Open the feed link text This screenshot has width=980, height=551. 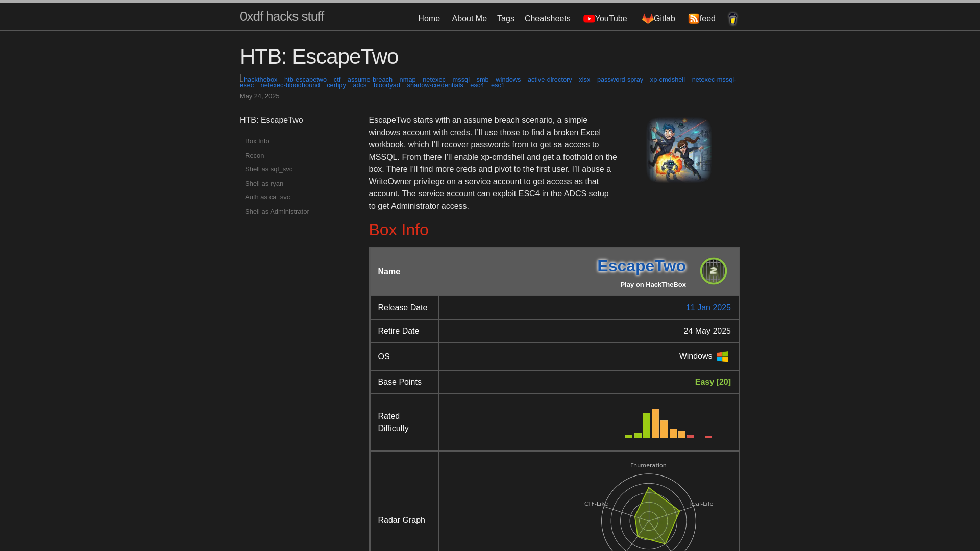point(707,19)
